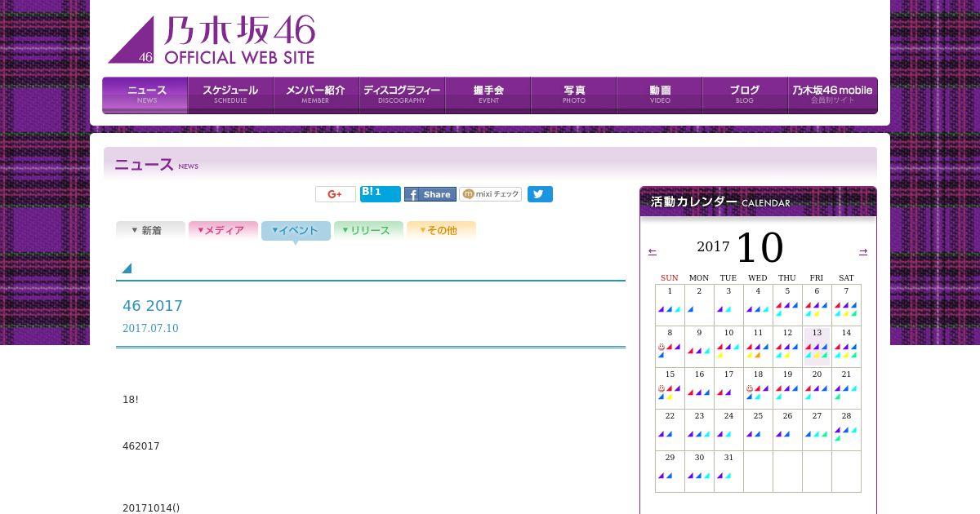The width and height of the screenshot is (980, 514).
Task: Open the ディスコグラフィー DISCOGRAPHY navigation tab
Action: [402, 95]
